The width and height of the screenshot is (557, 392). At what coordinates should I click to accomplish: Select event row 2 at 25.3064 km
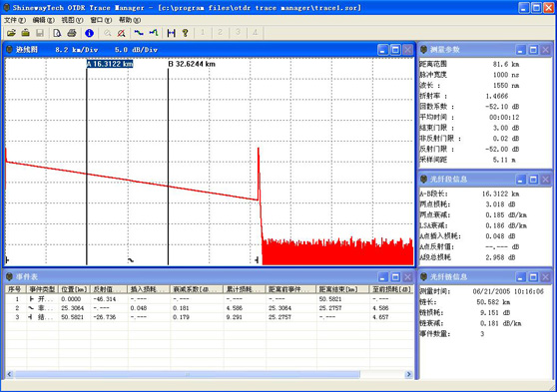tap(210, 308)
